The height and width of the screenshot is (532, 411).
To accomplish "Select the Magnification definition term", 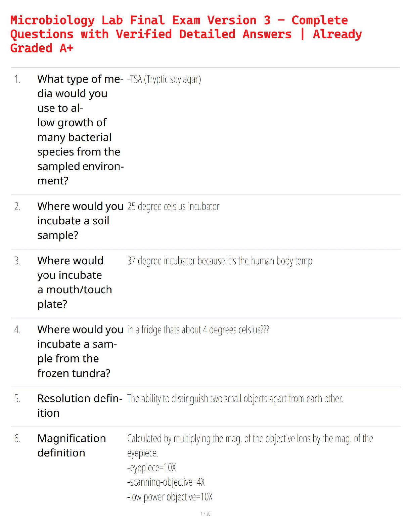I will click(72, 446).
